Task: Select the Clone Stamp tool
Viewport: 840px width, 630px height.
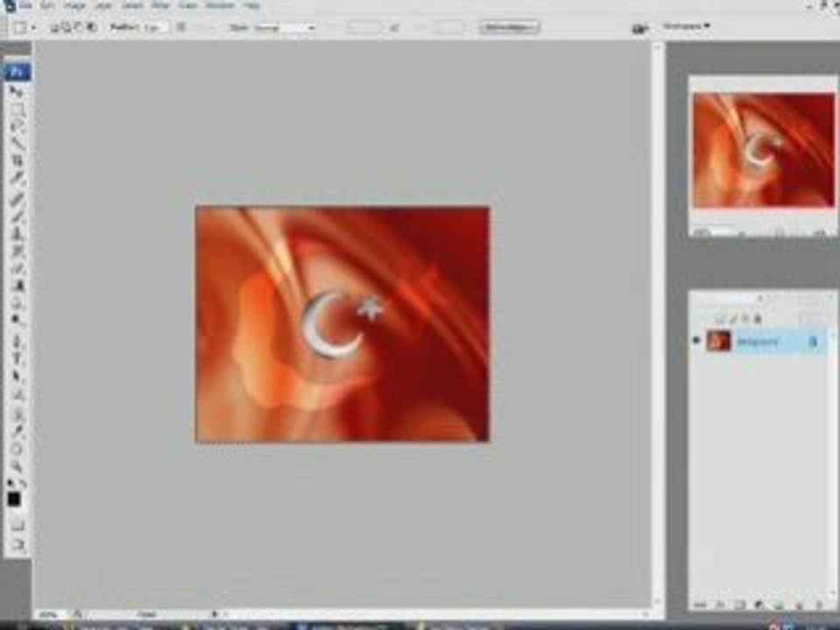Action: coord(17,234)
